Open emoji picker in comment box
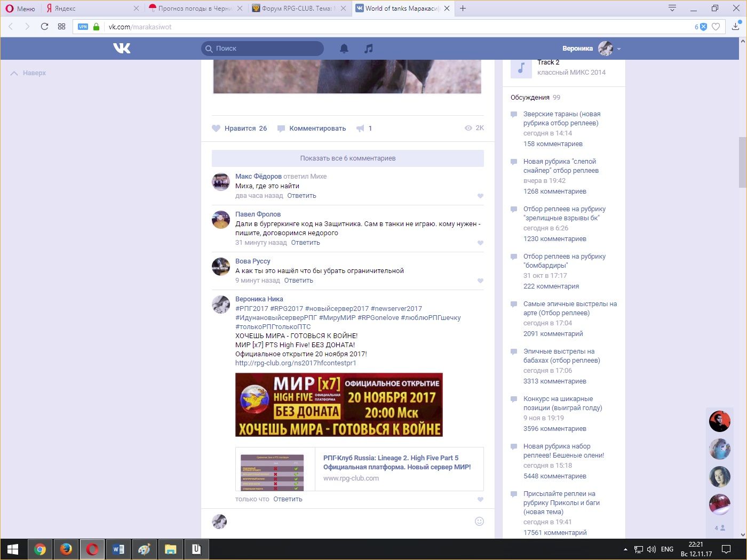Image resolution: width=747 pixels, height=560 pixels. pos(479,521)
